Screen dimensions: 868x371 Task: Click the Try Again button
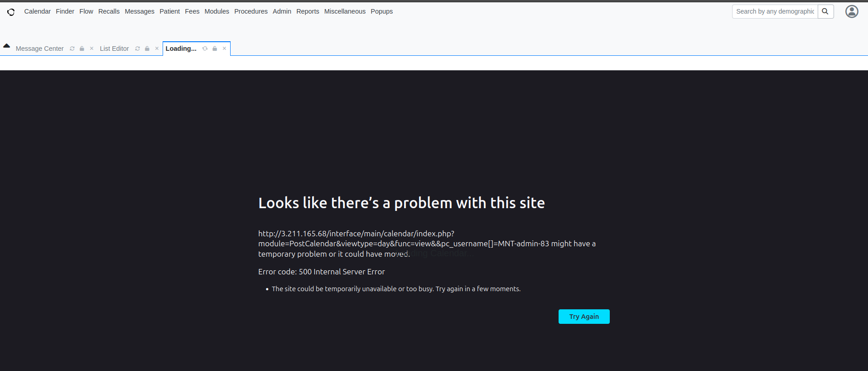584,317
